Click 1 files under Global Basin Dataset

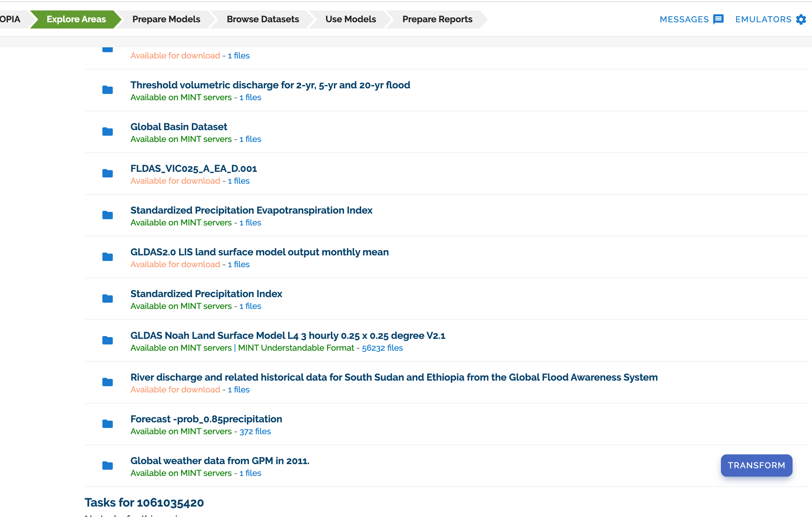(x=250, y=139)
